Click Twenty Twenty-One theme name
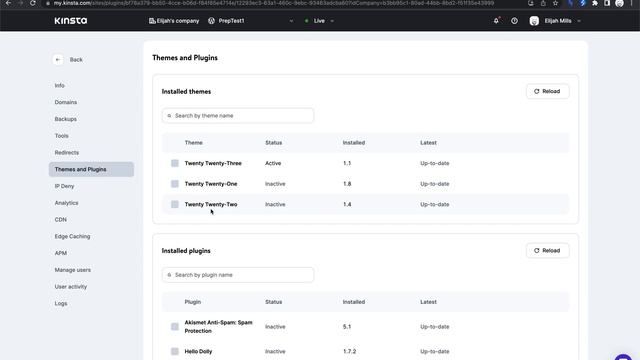Image resolution: width=640 pixels, height=360 pixels. pyautogui.click(x=211, y=184)
